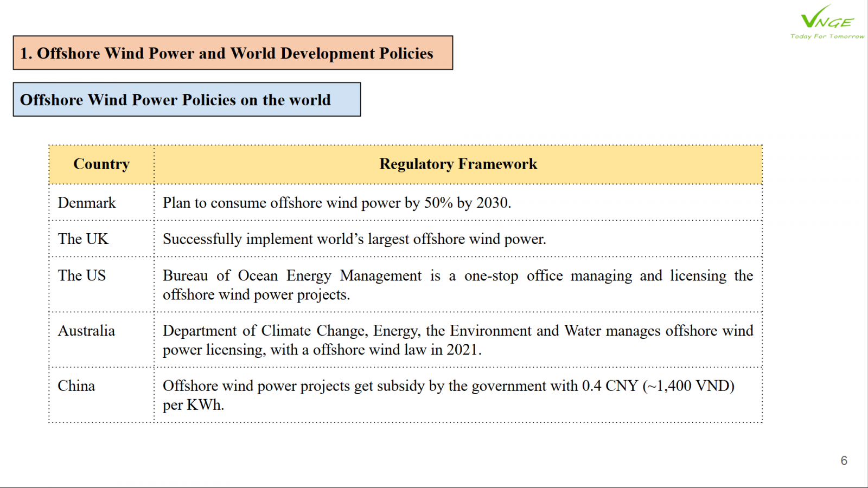Select the 'The US' table cell
The image size is (868, 488).
(101, 285)
